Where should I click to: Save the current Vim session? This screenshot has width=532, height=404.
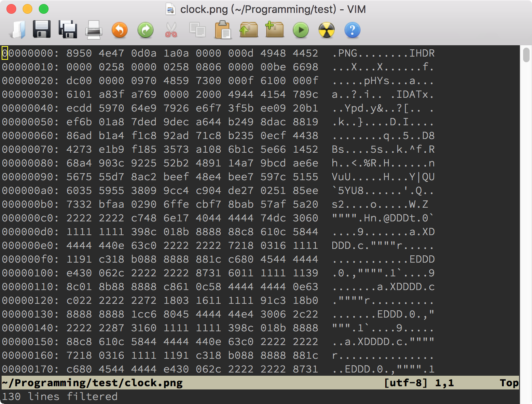click(275, 29)
